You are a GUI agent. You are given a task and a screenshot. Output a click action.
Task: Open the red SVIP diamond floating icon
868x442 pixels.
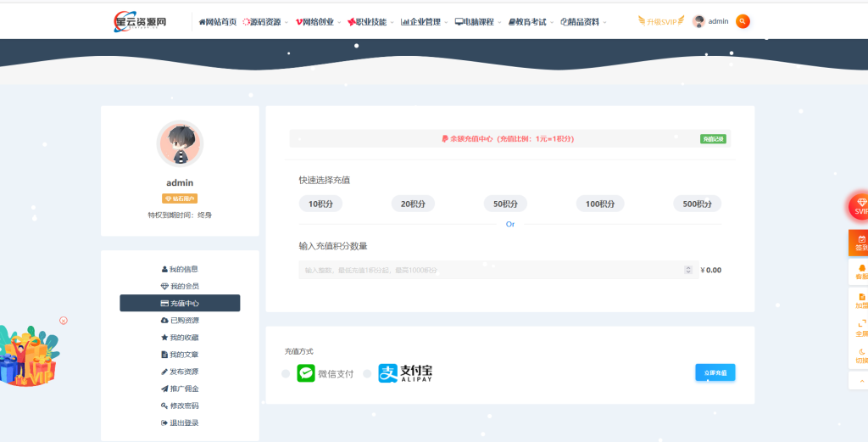[x=860, y=206]
